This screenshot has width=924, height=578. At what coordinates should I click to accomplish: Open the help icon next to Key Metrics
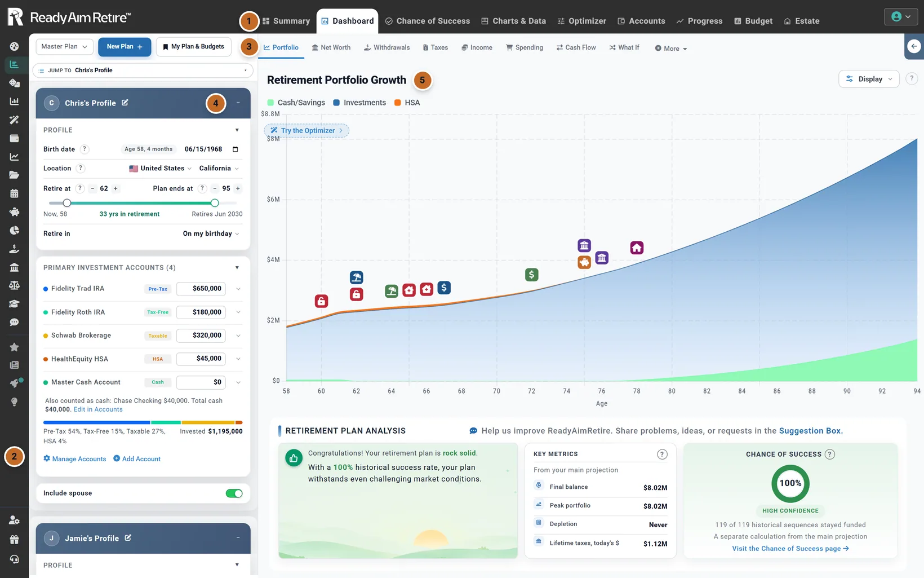coord(663,454)
